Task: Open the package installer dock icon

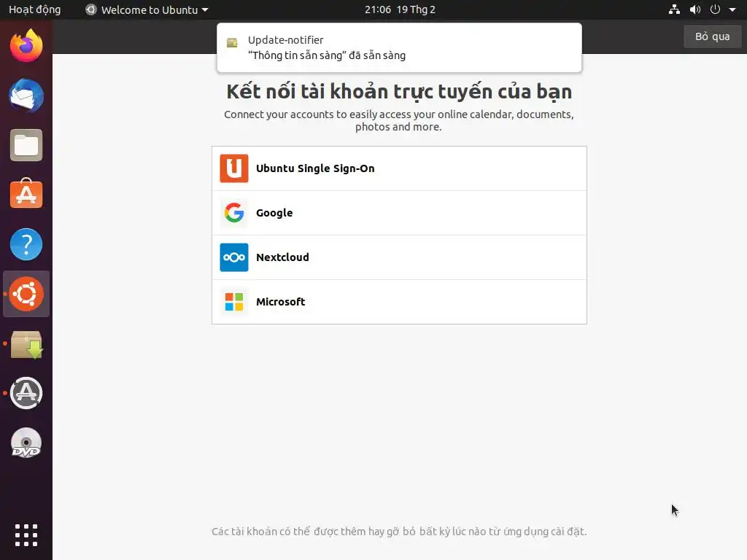Action: pyautogui.click(x=26, y=344)
